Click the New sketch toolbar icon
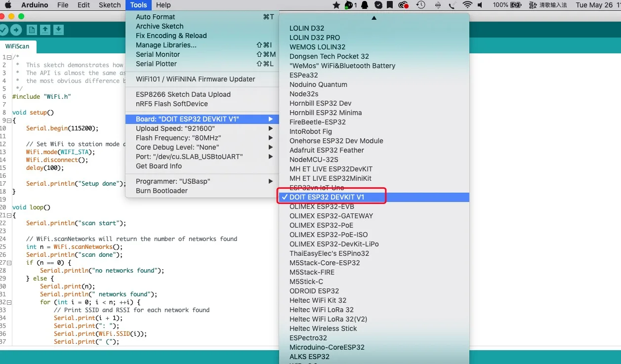 (x=32, y=30)
